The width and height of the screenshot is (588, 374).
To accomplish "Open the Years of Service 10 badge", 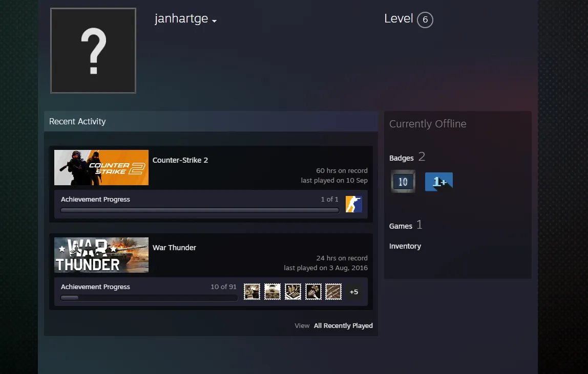I will click(x=403, y=182).
